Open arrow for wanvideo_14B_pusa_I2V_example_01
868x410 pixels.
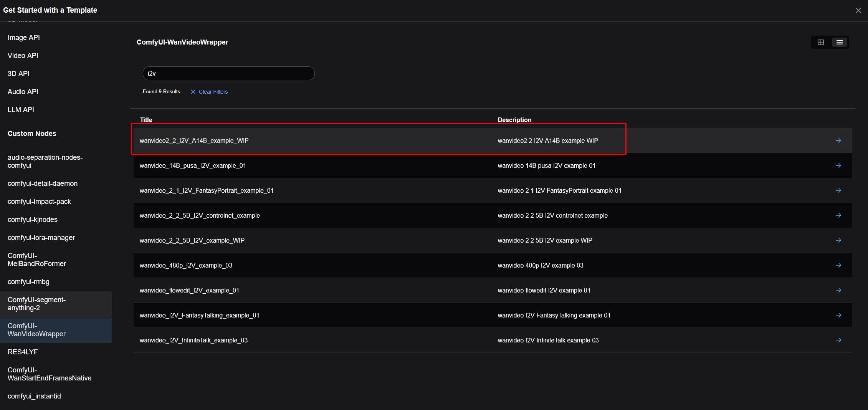click(838, 165)
